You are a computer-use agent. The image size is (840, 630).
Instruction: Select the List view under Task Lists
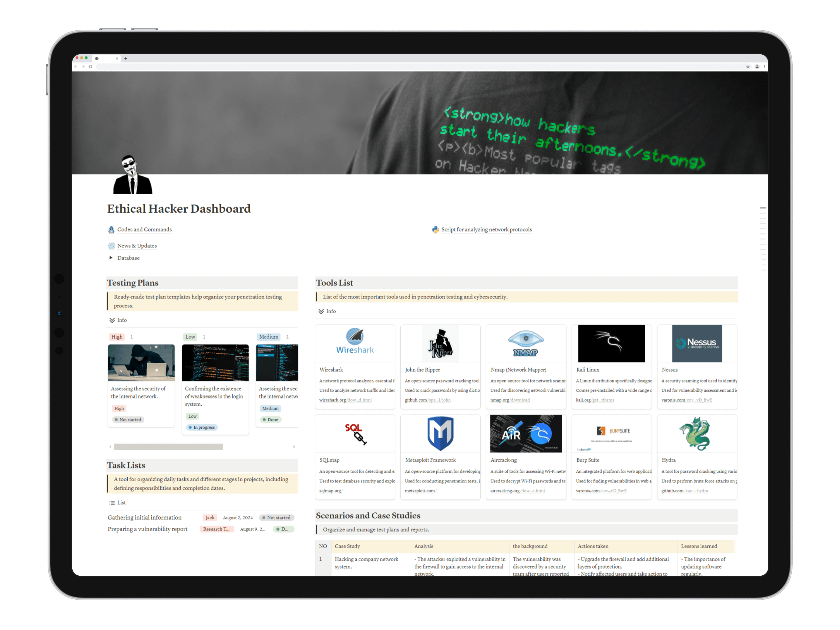[x=117, y=502]
